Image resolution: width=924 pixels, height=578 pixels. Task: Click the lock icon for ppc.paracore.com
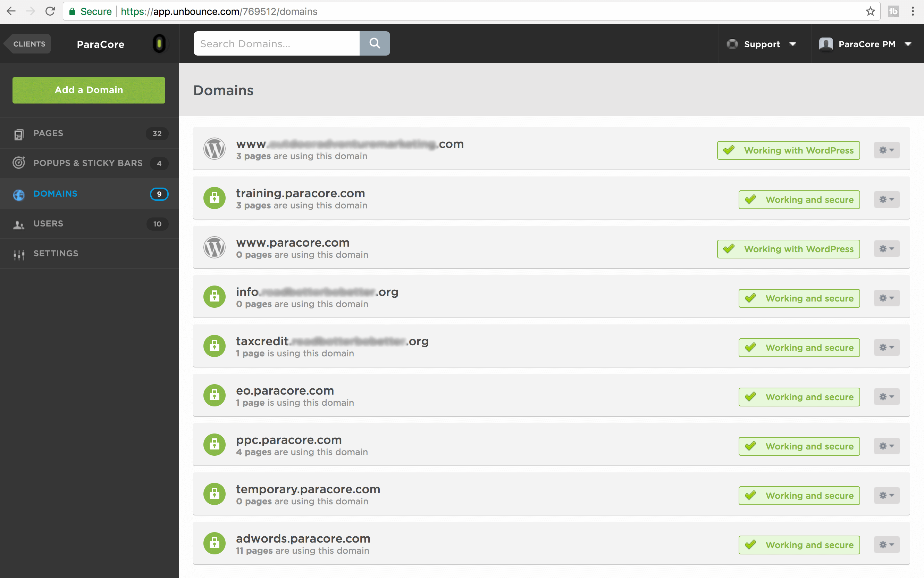coord(214,445)
